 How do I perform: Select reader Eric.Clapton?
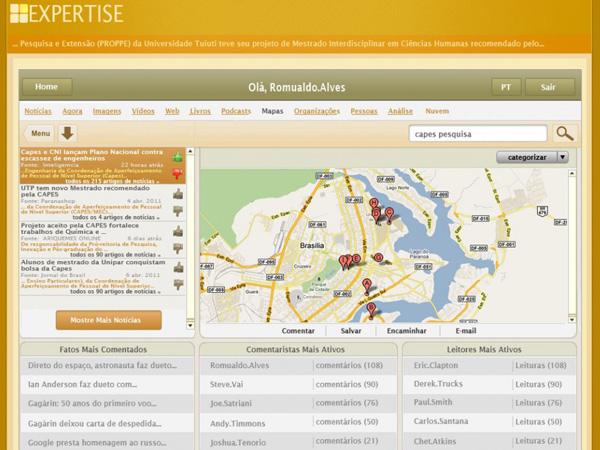[x=435, y=365]
